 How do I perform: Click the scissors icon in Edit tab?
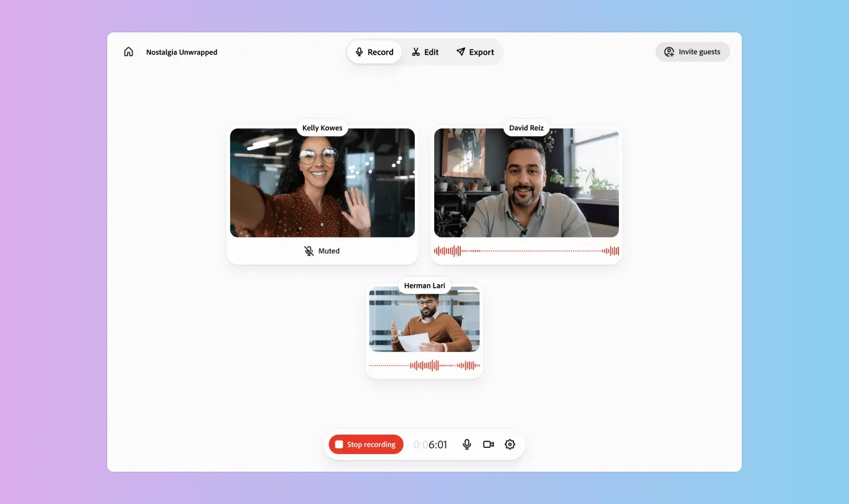[416, 52]
